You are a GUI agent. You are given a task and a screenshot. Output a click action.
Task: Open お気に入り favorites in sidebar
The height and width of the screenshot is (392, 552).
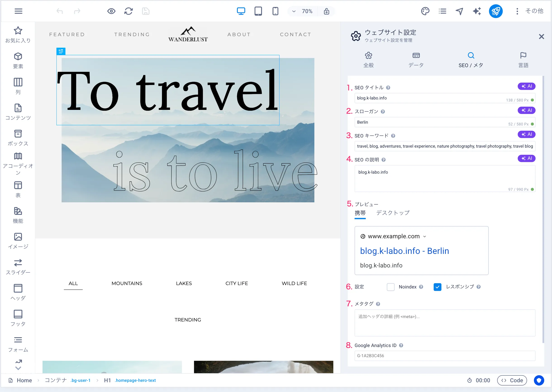coord(18,35)
